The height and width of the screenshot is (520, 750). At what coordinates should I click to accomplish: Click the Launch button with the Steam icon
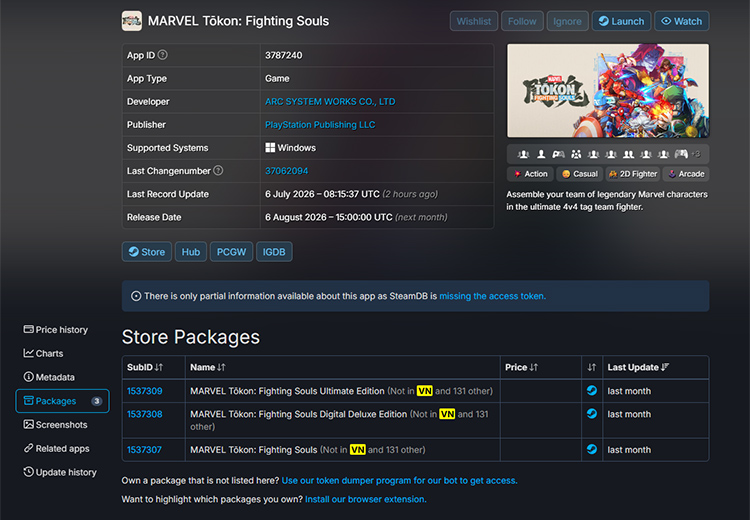pos(621,21)
